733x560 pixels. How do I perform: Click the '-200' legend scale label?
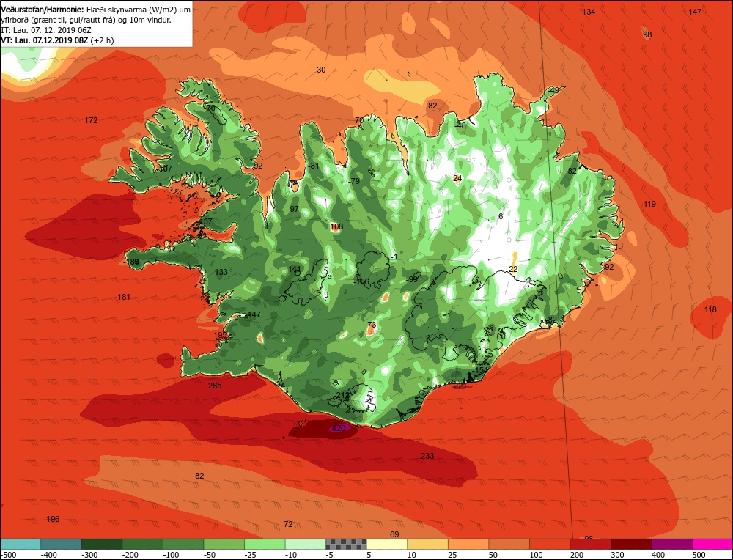coord(130,555)
